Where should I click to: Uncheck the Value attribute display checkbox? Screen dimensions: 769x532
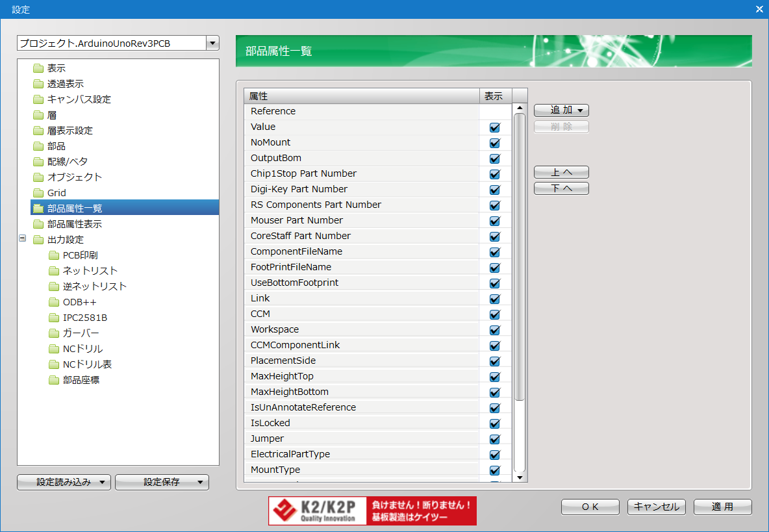coord(495,127)
